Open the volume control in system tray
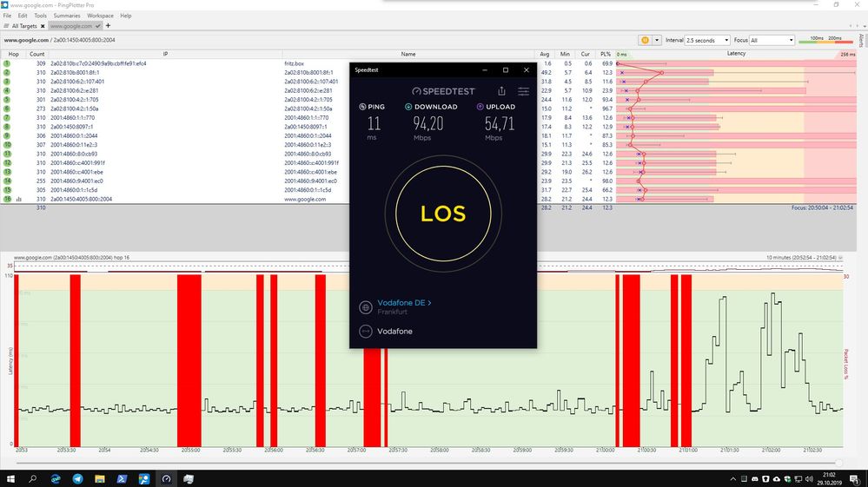Screen dimensions: 868x487 pyautogui.click(x=809, y=478)
